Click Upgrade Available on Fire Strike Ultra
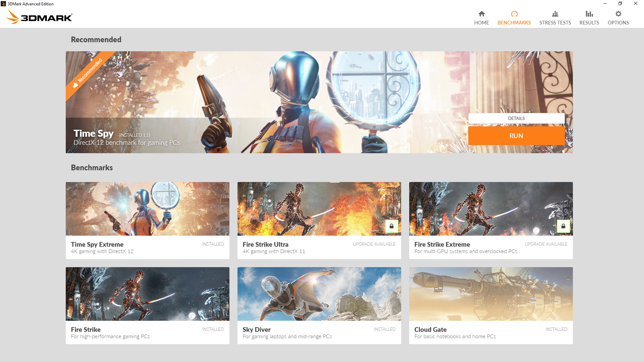 [374, 244]
